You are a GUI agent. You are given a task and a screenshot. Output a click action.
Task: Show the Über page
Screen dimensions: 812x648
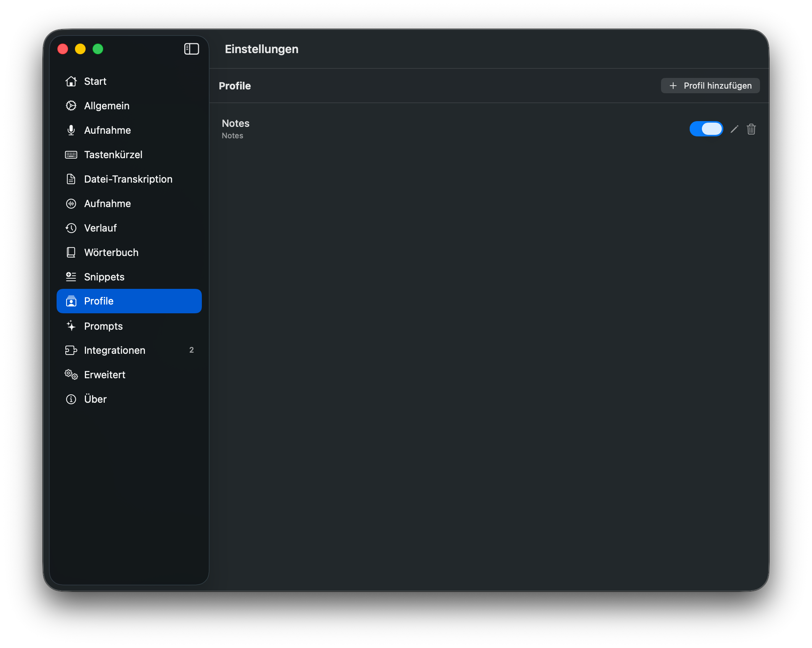click(x=95, y=399)
